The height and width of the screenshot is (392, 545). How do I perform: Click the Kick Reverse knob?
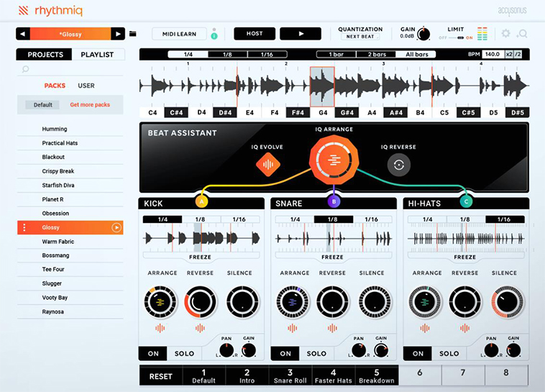200,302
